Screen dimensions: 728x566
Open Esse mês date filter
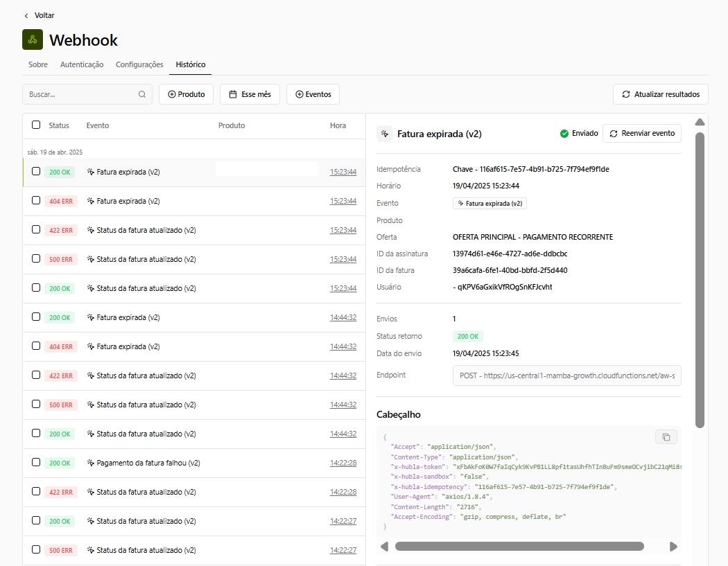[250, 94]
